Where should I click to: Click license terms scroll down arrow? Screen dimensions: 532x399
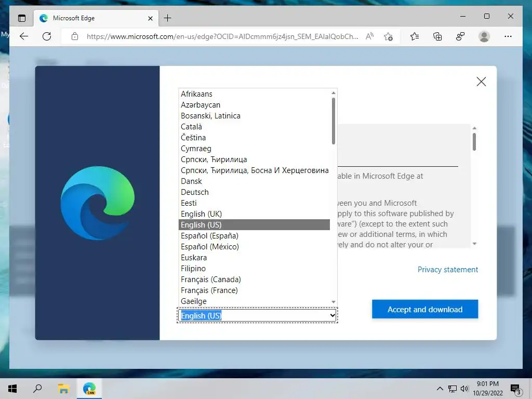[x=474, y=244]
